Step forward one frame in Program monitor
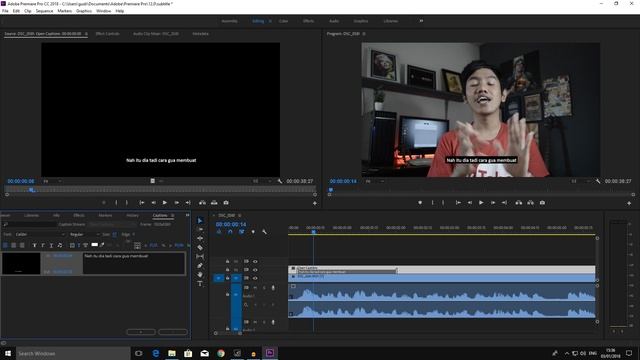Image resolution: width=640 pixels, height=360 pixels. coord(493,202)
